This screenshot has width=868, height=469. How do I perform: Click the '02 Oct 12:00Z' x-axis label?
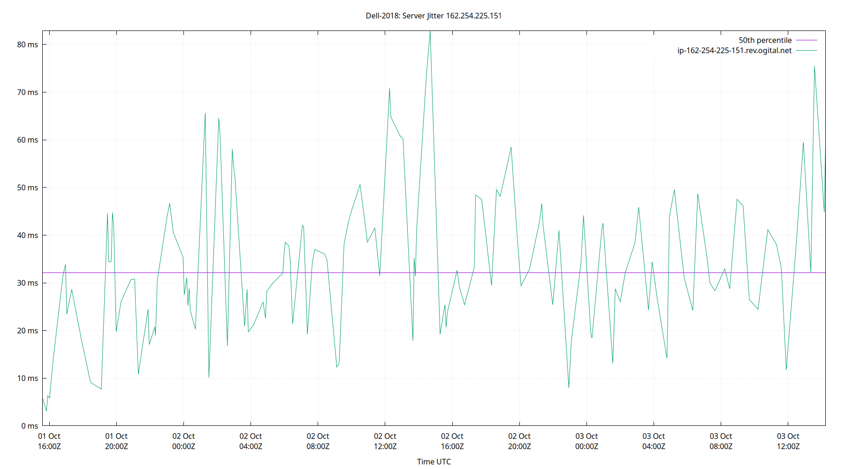pos(385,441)
